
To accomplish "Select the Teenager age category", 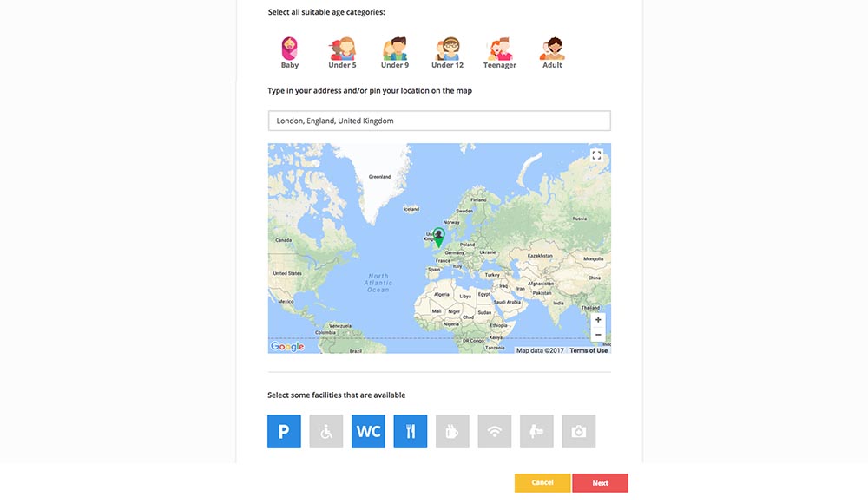I will click(499, 53).
